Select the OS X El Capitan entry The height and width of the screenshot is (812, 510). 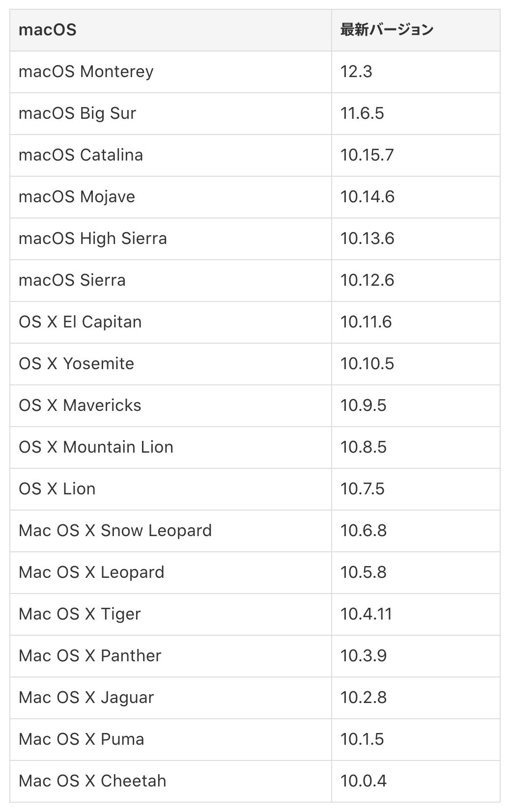click(x=80, y=322)
